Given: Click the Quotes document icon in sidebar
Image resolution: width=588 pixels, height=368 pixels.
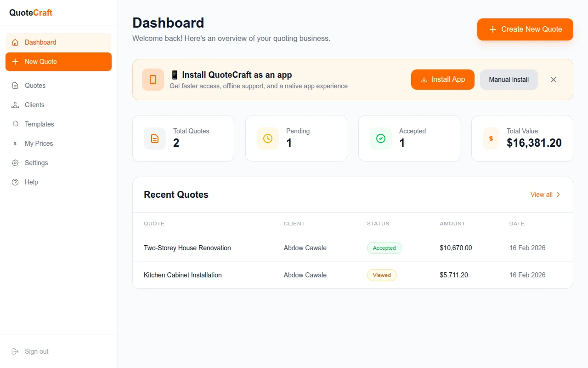Looking at the screenshot, I should point(15,86).
